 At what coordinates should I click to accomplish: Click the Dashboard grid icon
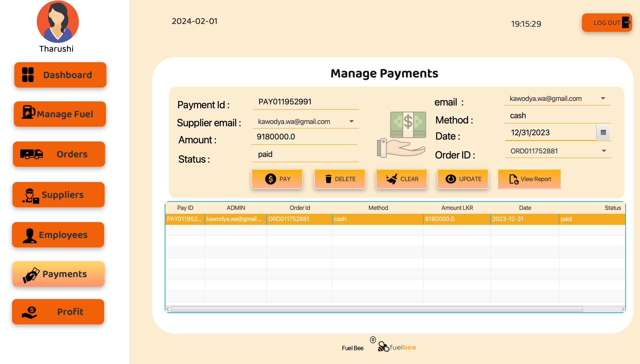(28, 75)
